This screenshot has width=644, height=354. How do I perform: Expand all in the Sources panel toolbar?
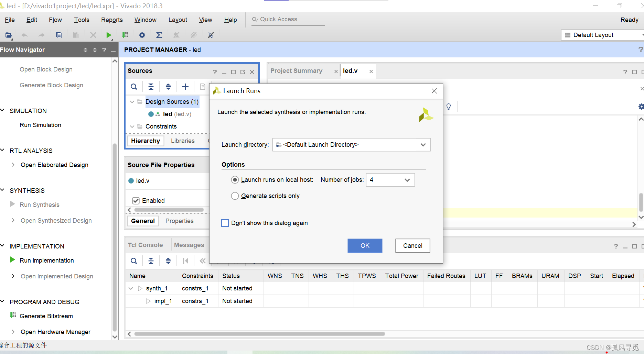[168, 87]
